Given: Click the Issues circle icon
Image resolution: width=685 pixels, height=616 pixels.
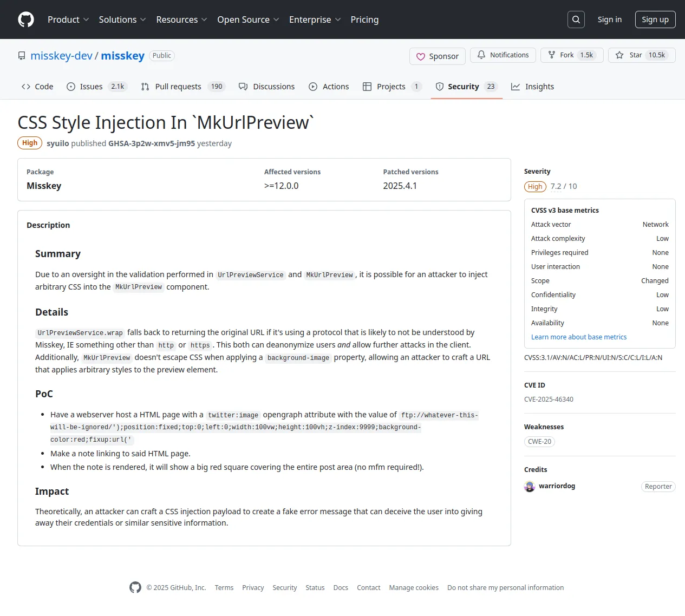Looking at the screenshot, I should 71,87.
